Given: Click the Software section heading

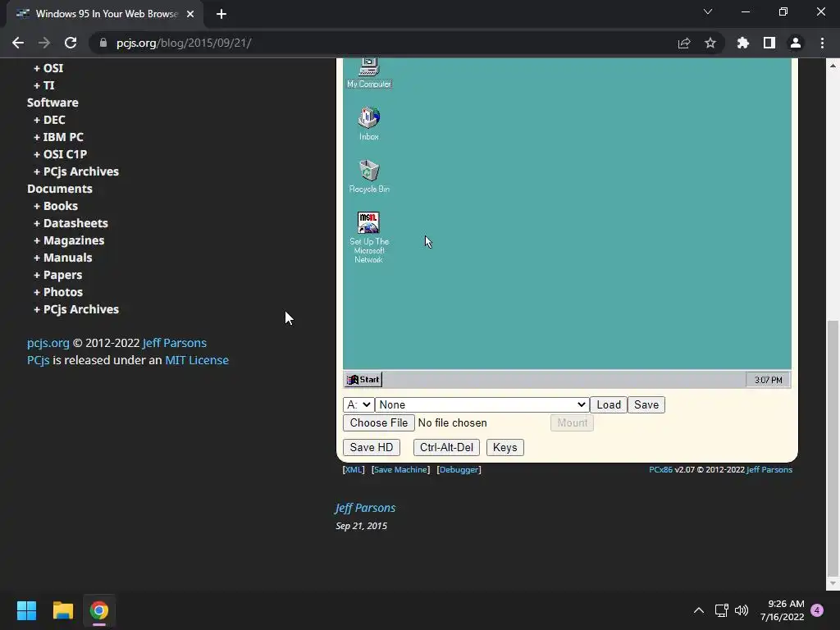Looking at the screenshot, I should point(52,103).
